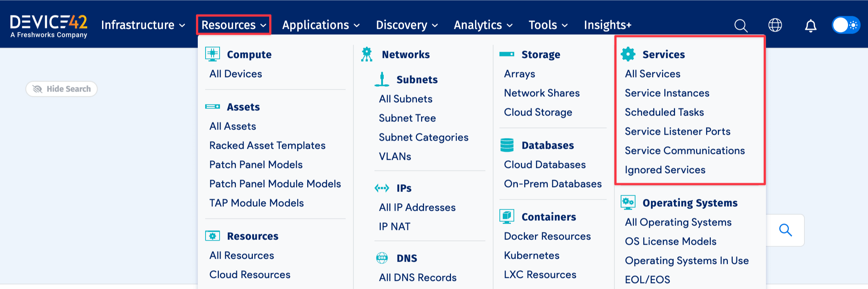Click the blue search icon button at right
The width and height of the screenshot is (868, 289).
(x=785, y=230)
